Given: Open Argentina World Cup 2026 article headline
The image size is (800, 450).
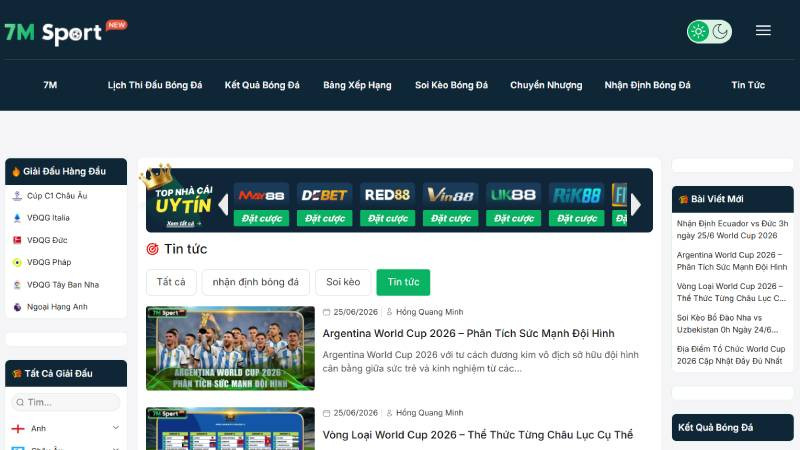Looking at the screenshot, I should [468, 334].
